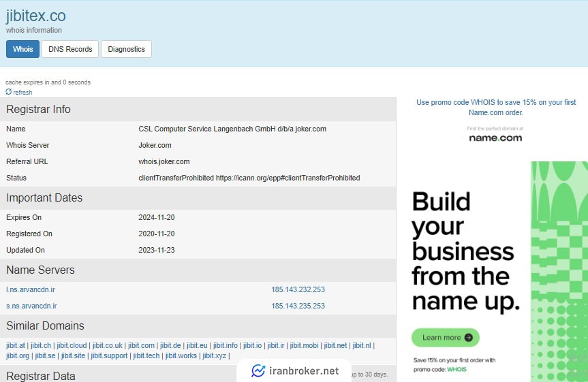Click the updated date 2023-11-23
588x382 pixels.
coord(157,250)
